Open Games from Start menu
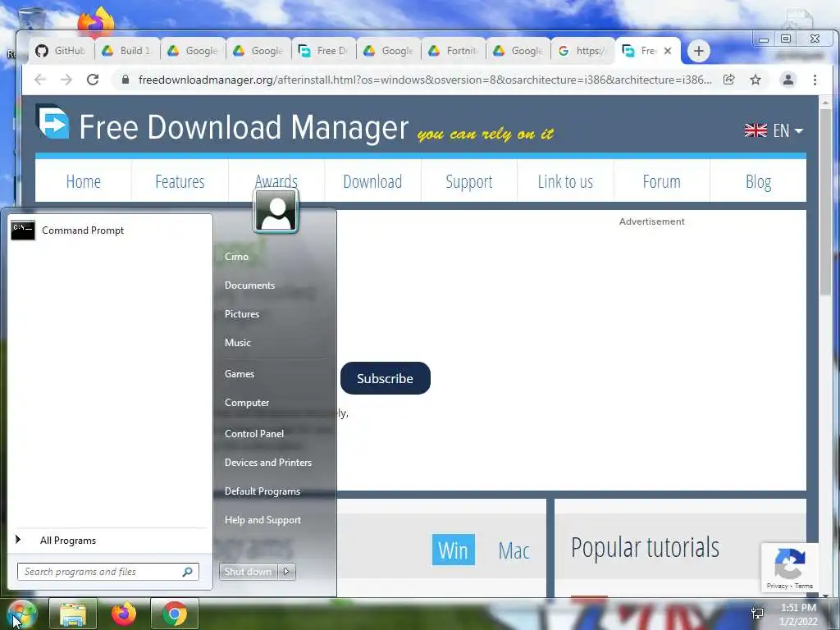This screenshot has width=840, height=630. tap(240, 374)
